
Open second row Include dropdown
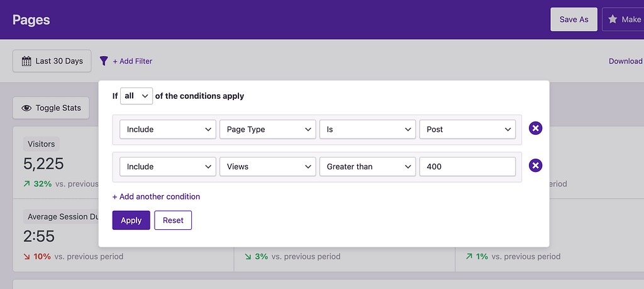pos(168,166)
